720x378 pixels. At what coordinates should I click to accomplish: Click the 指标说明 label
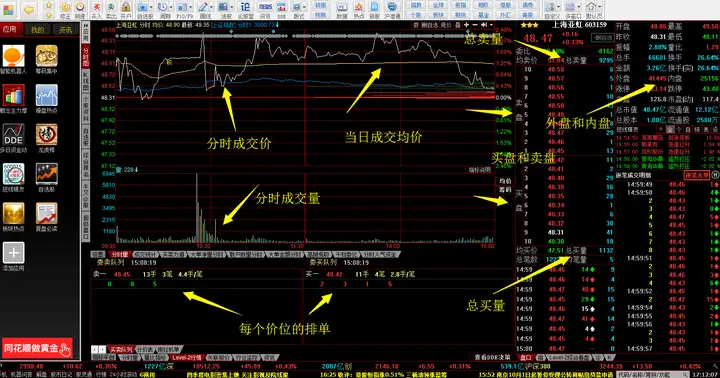tap(479, 170)
